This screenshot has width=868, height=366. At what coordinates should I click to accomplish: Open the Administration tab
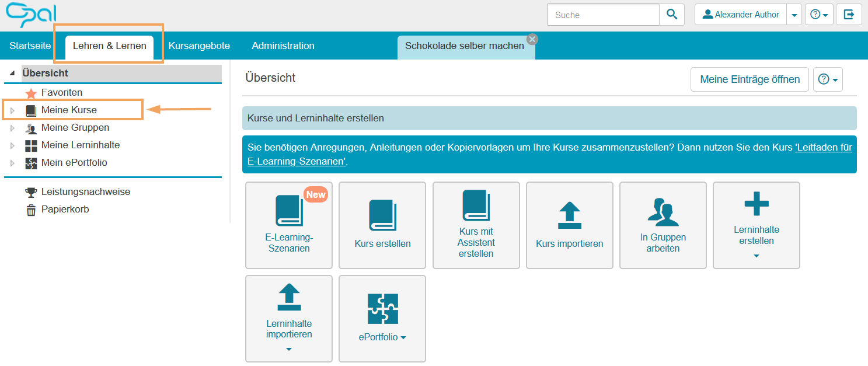[x=283, y=46]
